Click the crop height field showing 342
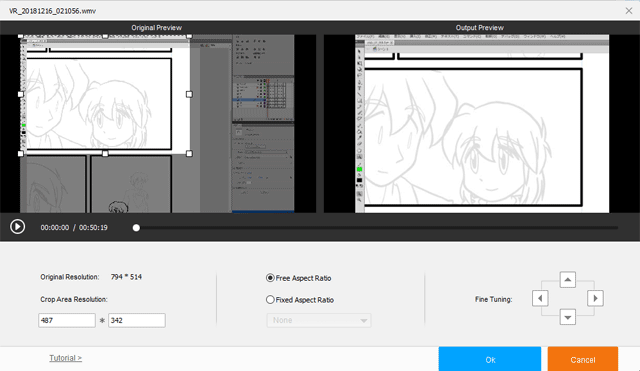 137,320
